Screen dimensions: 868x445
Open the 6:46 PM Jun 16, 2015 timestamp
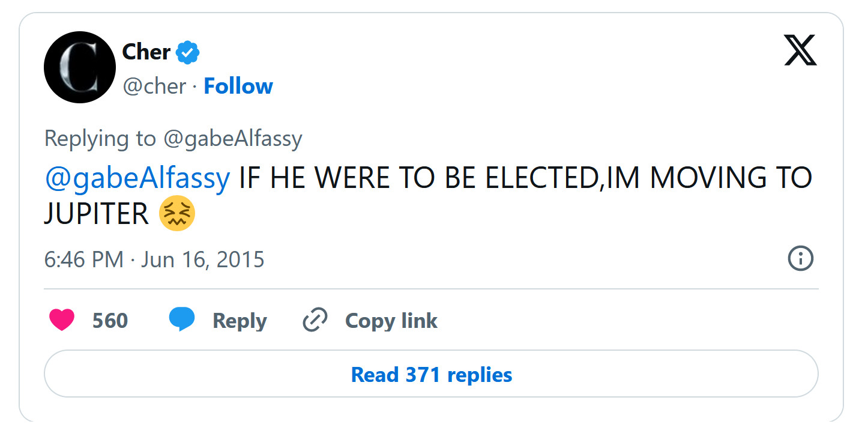(x=154, y=259)
